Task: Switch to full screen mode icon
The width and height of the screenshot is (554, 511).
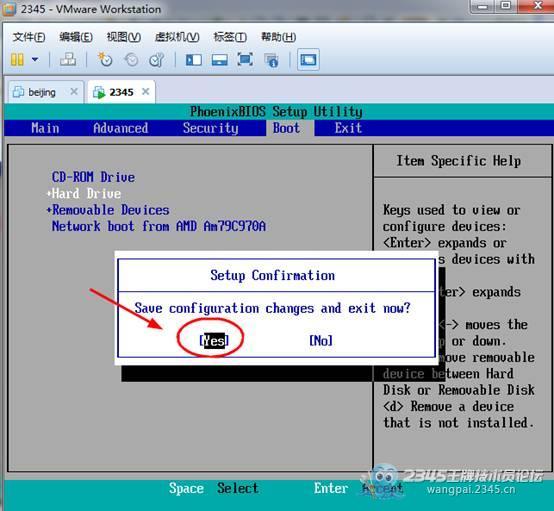Action: tap(245, 59)
